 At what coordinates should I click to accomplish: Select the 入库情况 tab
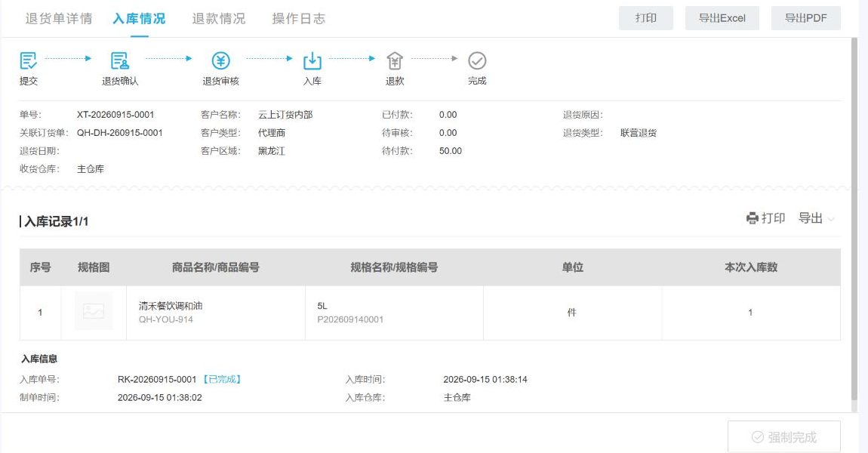pyautogui.click(x=139, y=18)
